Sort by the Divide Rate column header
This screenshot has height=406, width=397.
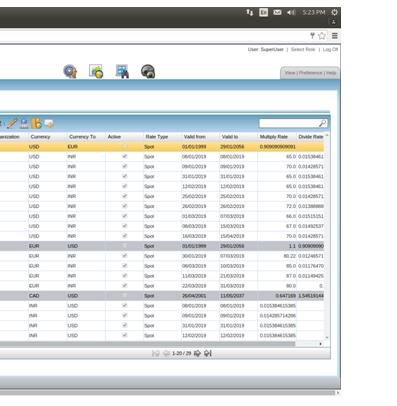[x=310, y=137]
